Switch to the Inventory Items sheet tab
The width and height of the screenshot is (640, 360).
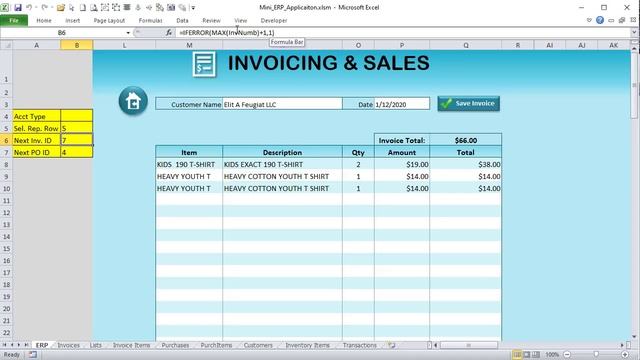(307, 345)
